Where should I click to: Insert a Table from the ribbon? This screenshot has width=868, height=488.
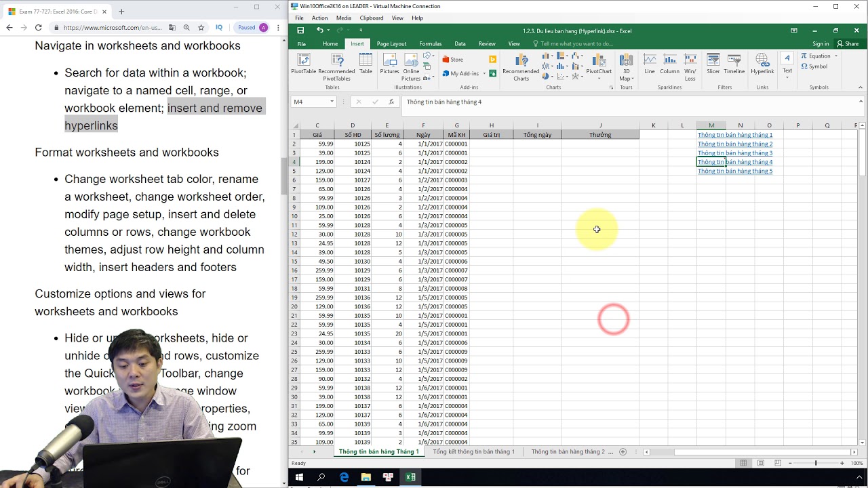click(x=366, y=64)
